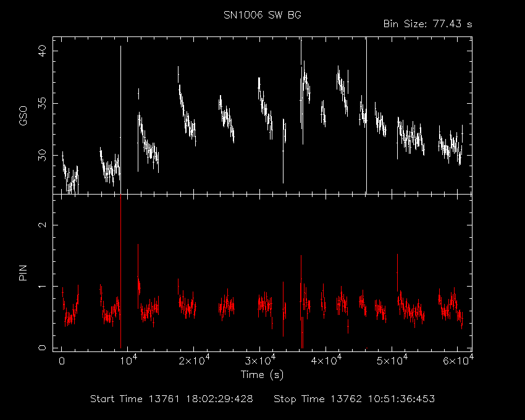
Task: Click the GSO axis tick value 30
Action: (x=43, y=156)
